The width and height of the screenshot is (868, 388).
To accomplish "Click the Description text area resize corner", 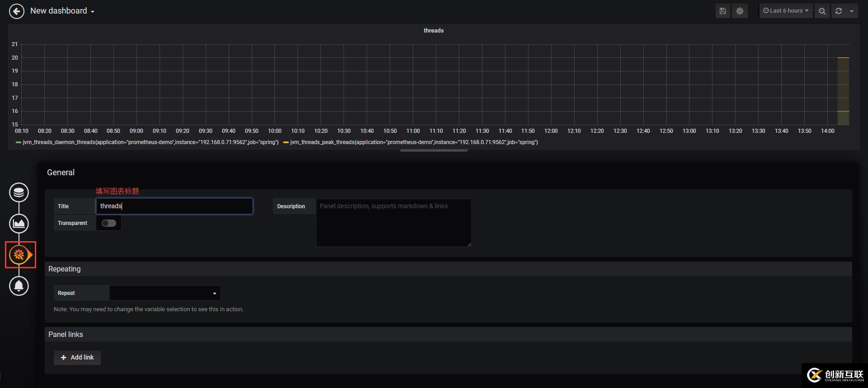I will (469, 244).
